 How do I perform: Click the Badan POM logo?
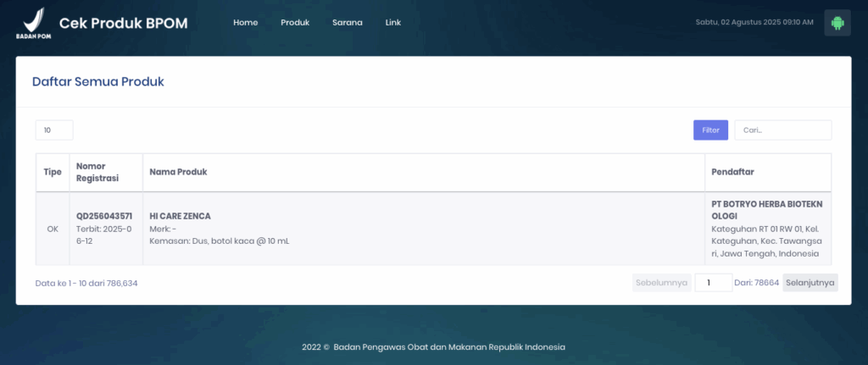[x=33, y=23]
